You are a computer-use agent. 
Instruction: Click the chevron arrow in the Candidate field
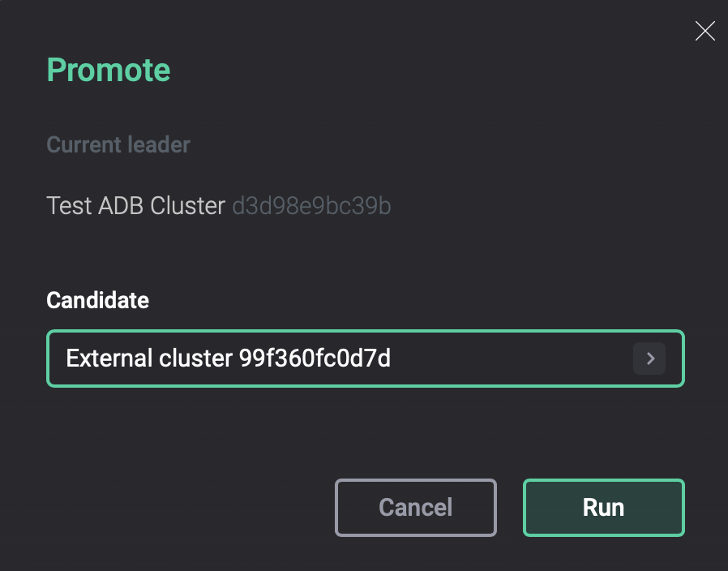coord(649,358)
